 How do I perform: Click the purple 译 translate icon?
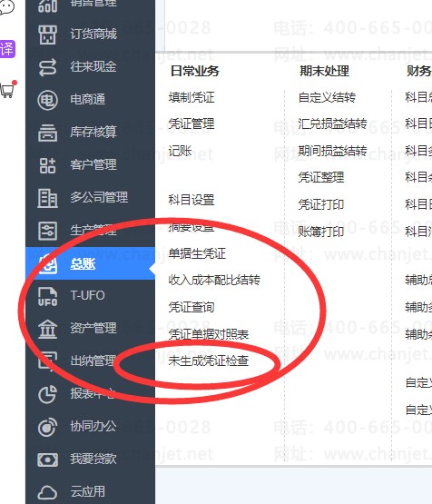[x=7, y=49]
